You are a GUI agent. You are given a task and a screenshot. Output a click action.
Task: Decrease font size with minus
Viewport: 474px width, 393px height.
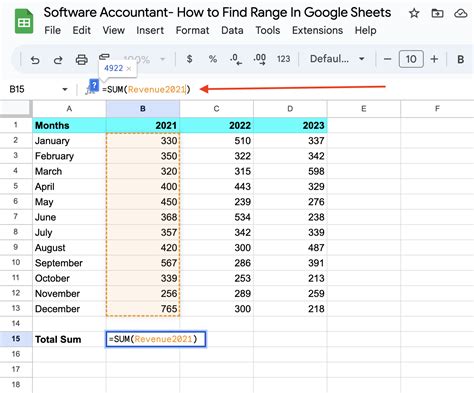tap(387, 59)
